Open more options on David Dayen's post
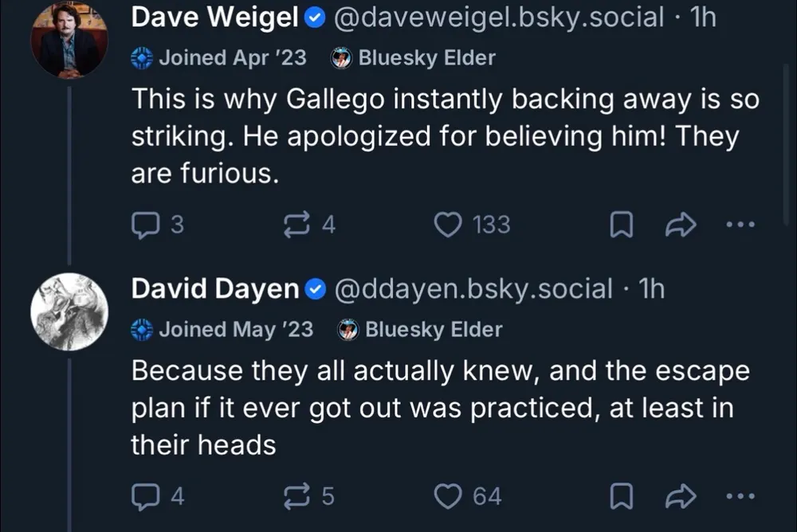This screenshot has width=797, height=532. [740, 496]
